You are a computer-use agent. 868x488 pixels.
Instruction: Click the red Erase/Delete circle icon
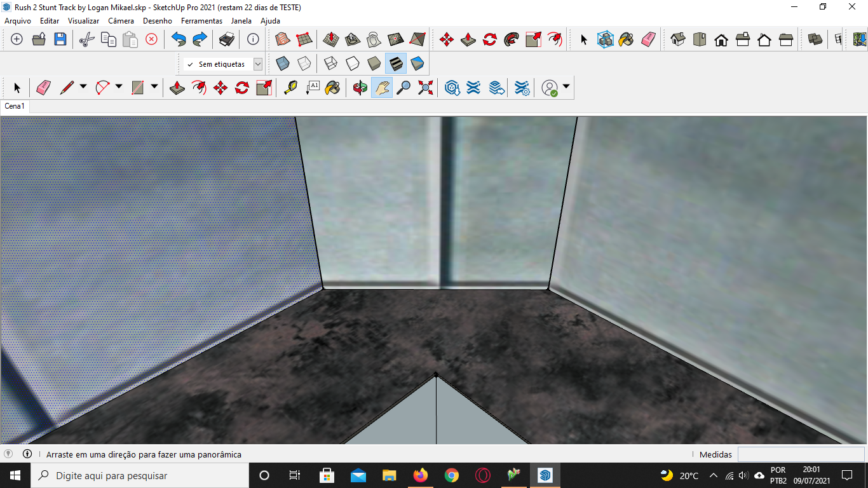pyautogui.click(x=152, y=39)
